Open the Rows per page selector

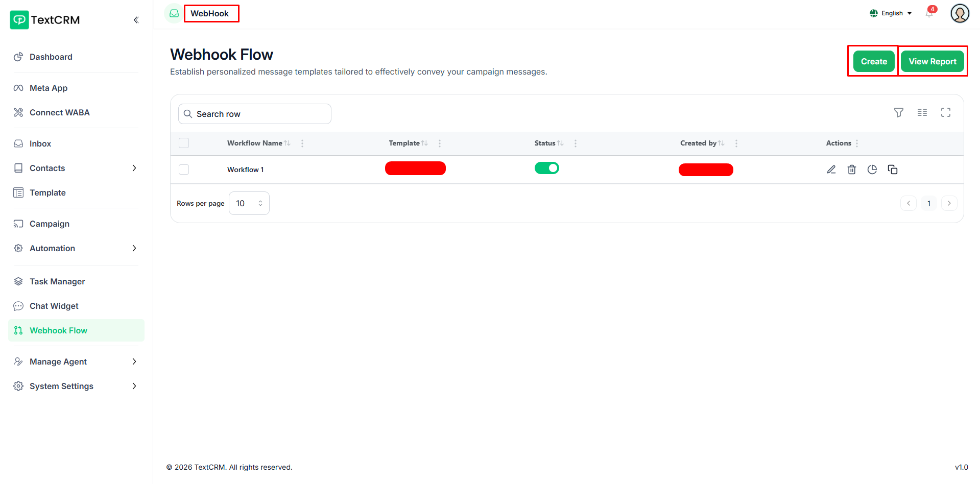click(249, 203)
